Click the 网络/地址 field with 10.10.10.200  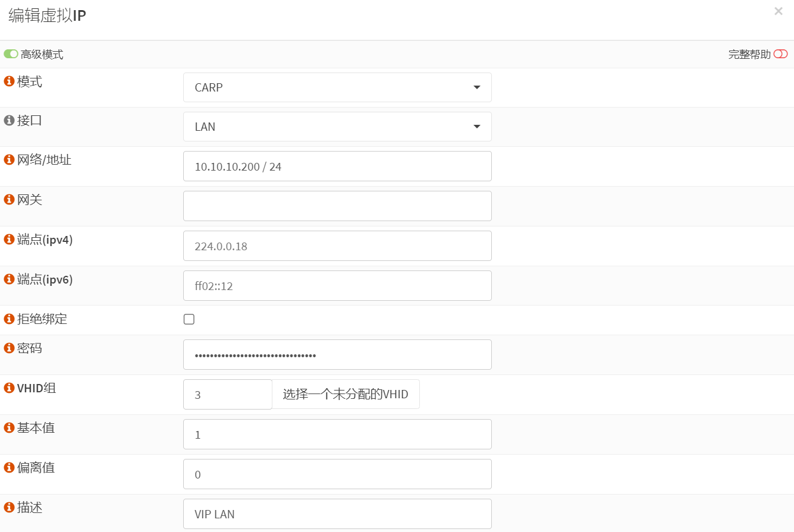pyautogui.click(x=337, y=166)
